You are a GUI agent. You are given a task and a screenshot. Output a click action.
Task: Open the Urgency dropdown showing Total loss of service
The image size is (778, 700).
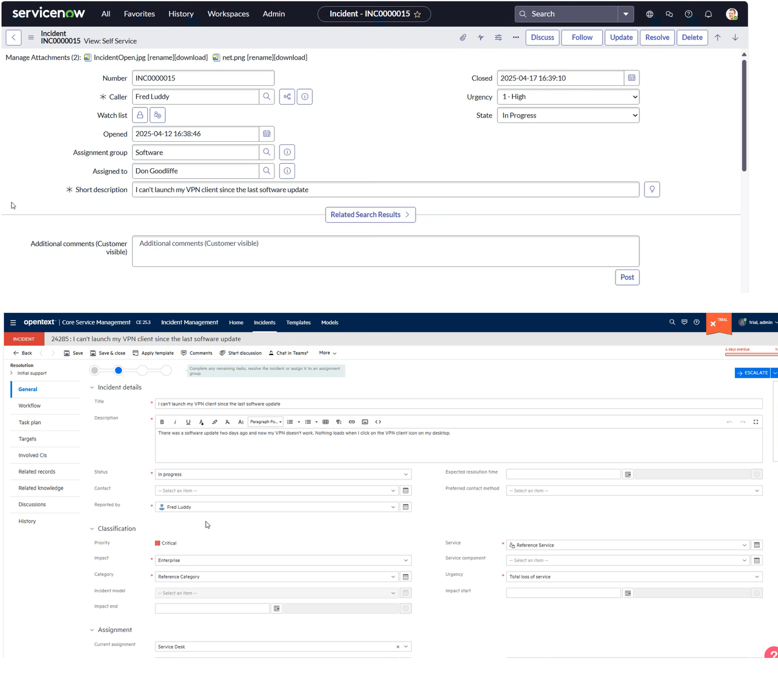634,577
